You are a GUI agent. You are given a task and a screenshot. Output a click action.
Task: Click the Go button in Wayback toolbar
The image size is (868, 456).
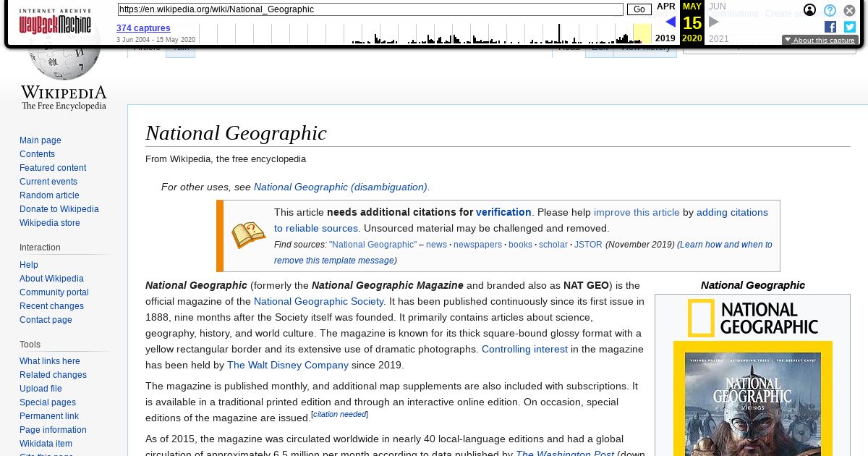639,9
